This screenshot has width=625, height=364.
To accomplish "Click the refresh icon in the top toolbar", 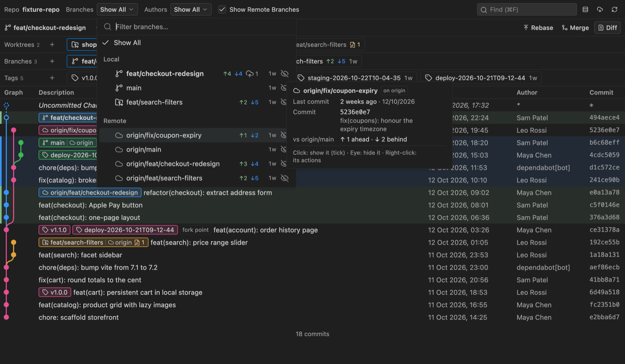I will point(614,9).
